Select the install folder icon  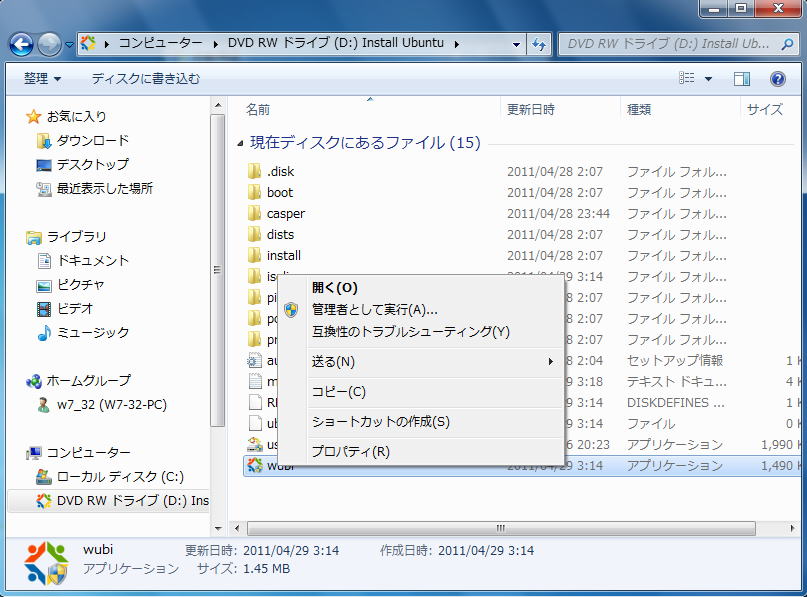[x=254, y=255]
